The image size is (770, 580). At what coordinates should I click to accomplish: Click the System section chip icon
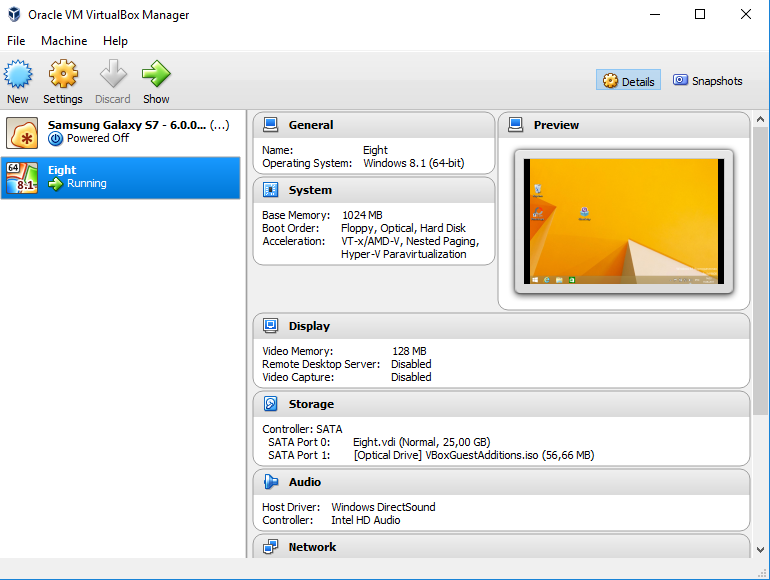[x=271, y=190]
